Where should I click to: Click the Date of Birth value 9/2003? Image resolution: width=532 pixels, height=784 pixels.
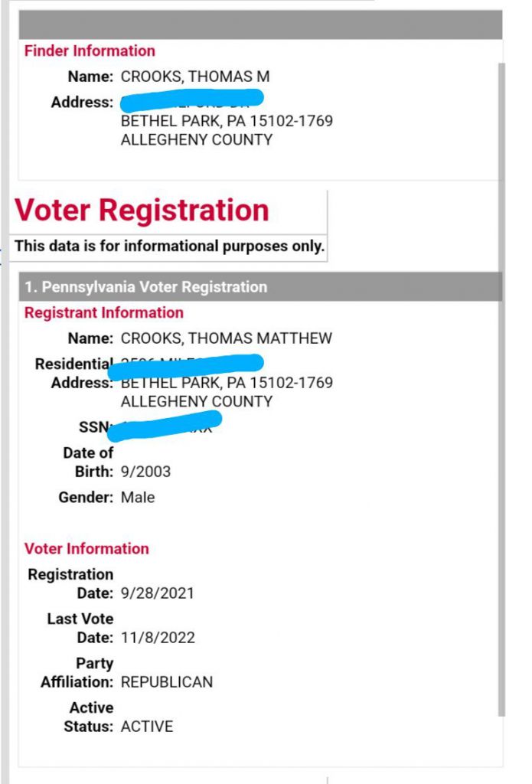tap(145, 472)
